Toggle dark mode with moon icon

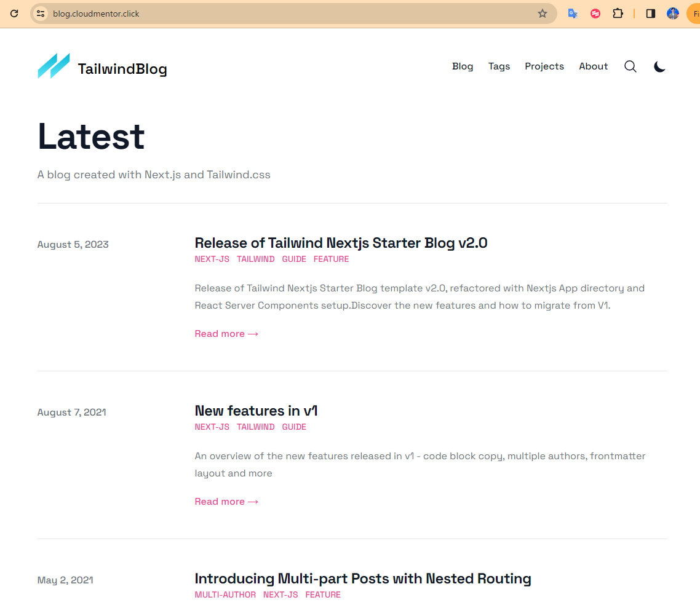[x=659, y=66]
